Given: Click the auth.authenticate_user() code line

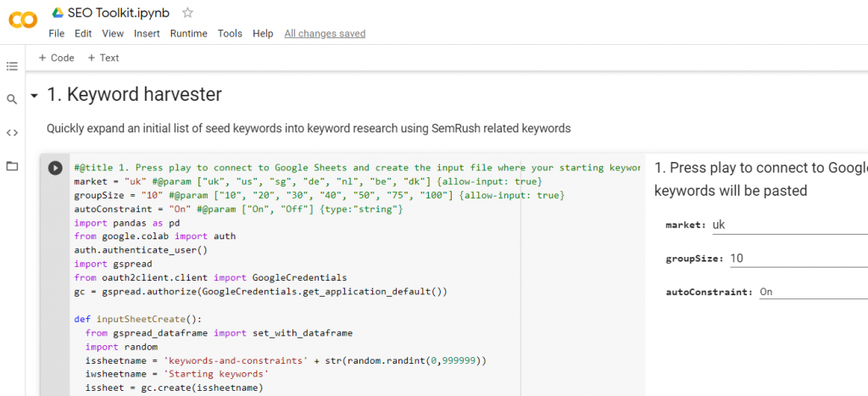Looking at the screenshot, I should pos(141,250).
